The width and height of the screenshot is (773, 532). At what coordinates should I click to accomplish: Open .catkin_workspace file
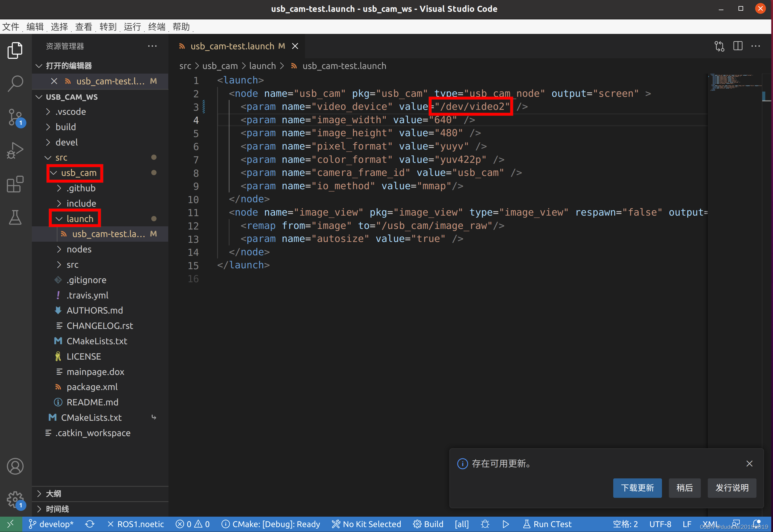[100, 433]
